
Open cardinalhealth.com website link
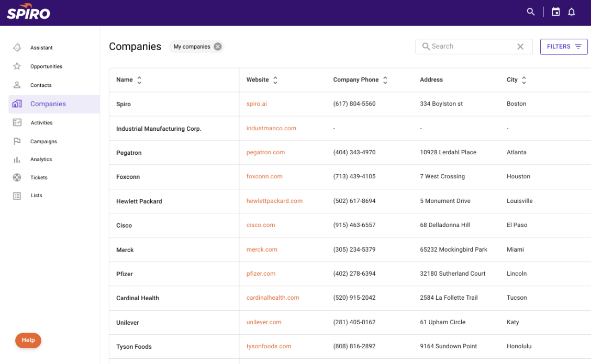click(x=273, y=298)
